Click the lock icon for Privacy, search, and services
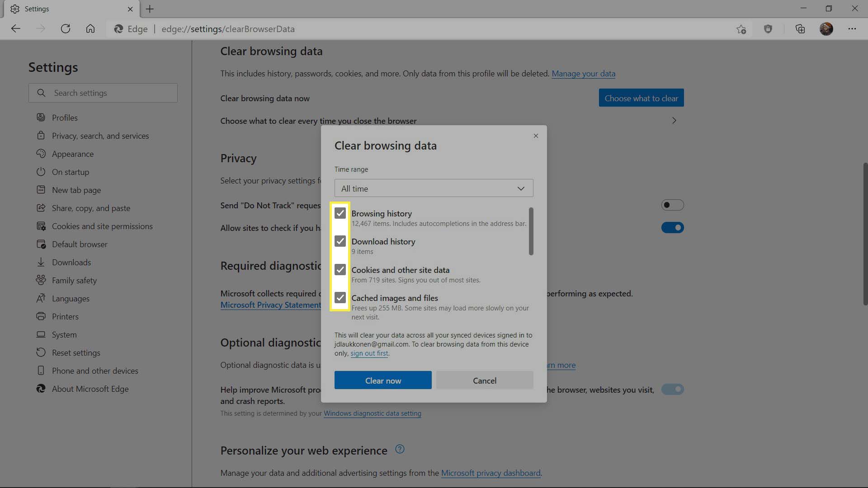The image size is (868, 488). pos(41,136)
